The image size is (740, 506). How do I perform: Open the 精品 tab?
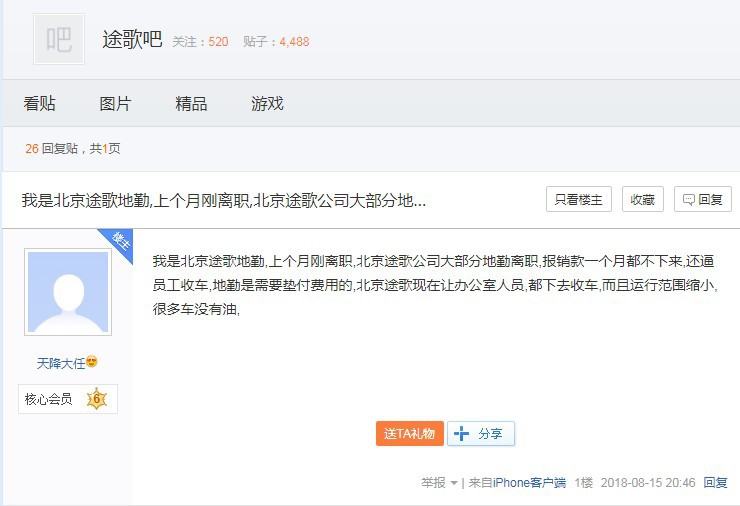[x=191, y=104]
